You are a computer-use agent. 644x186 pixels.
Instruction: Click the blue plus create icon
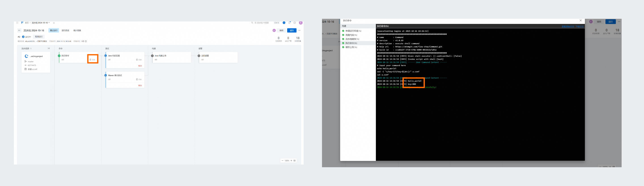pyautogui.click(x=284, y=23)
